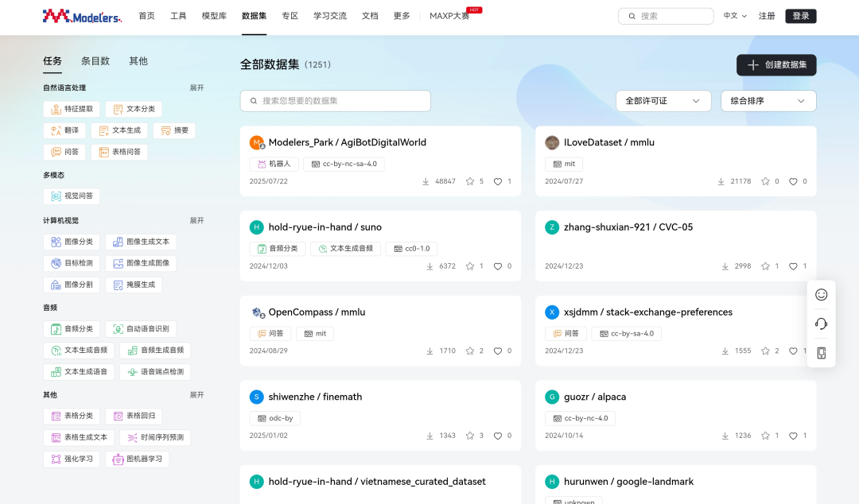859x504 pixels.
Task: Filter by 特征提取 task tag
Action: [72, 109]
